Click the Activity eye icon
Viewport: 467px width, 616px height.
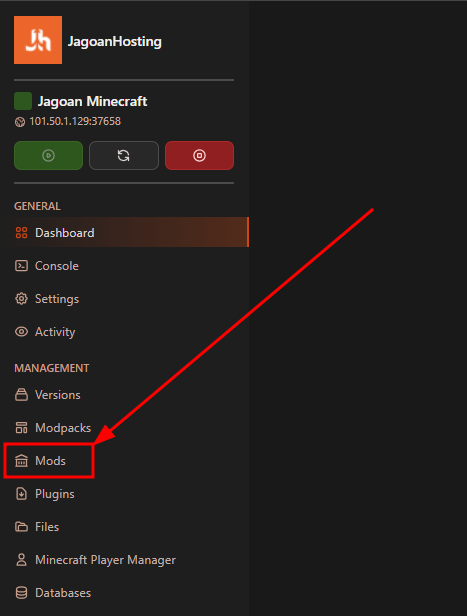point(21,332)
